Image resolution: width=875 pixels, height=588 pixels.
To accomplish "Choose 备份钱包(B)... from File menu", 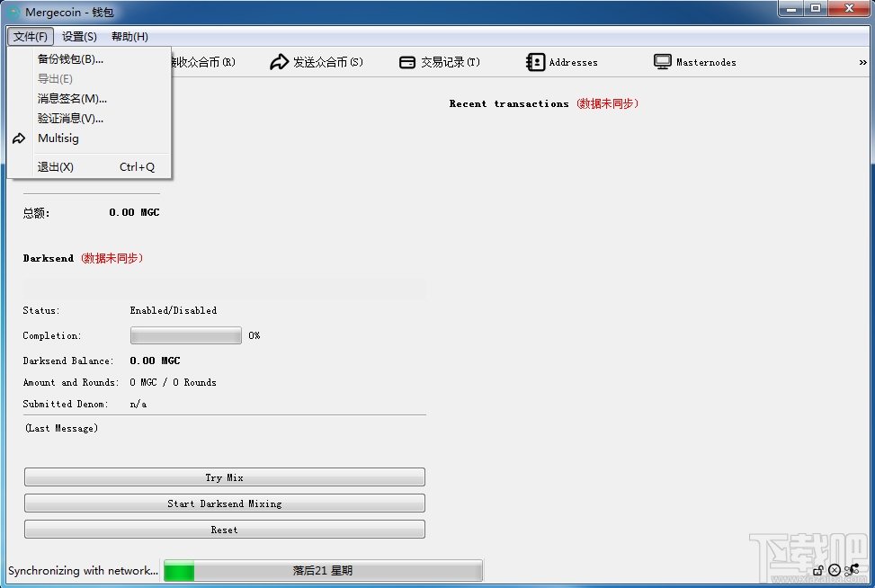I will (x=89, y=59).
